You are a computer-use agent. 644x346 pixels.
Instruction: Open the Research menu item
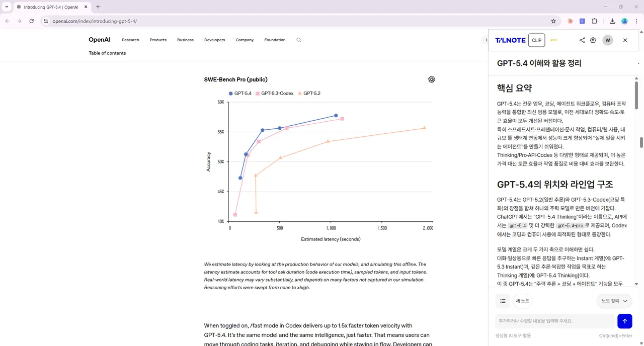pos(130,40)
